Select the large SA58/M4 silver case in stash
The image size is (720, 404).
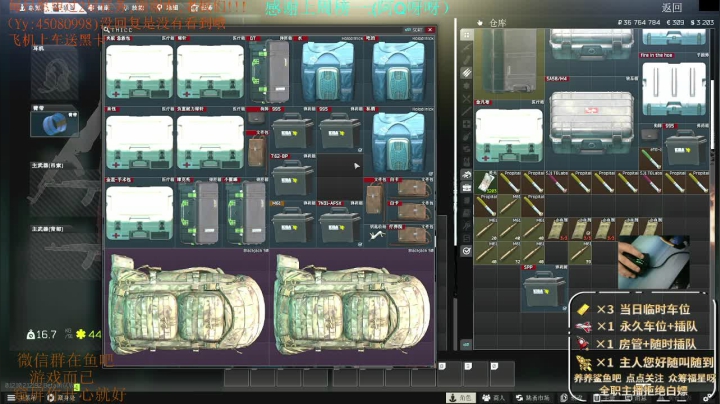591,123
